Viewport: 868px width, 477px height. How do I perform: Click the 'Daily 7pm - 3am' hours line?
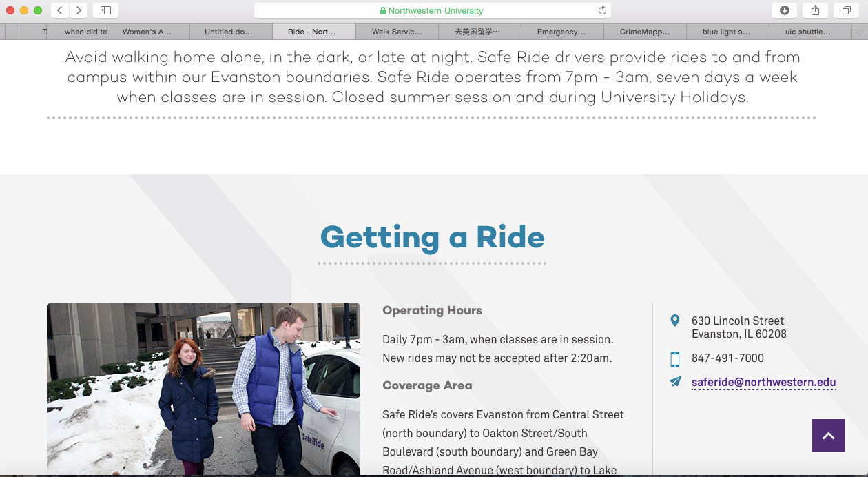[498, 340]
